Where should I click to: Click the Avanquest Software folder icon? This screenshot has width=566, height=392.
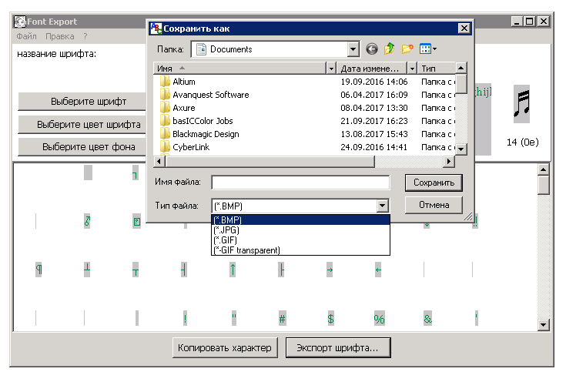165,94
